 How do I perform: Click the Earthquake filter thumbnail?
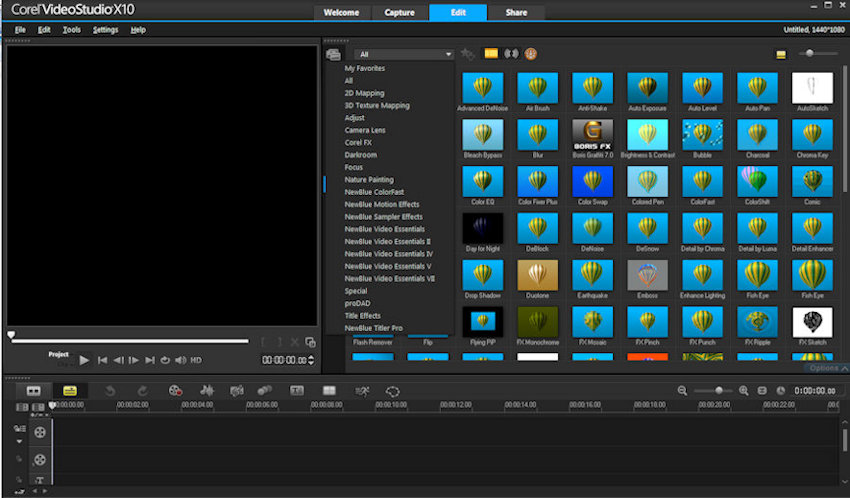tap(592, 275)
